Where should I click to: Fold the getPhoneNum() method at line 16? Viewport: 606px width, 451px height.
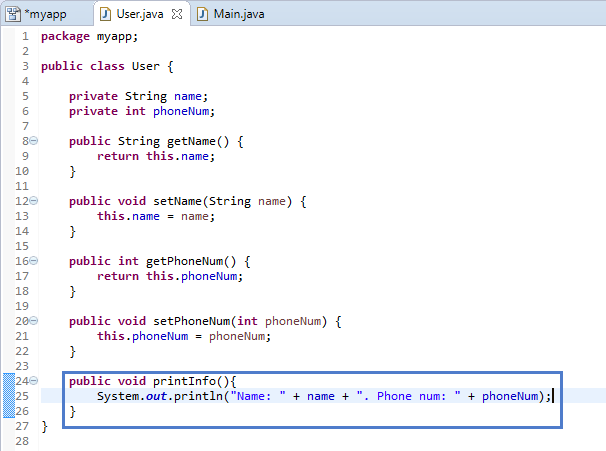(x=33, y=261)
